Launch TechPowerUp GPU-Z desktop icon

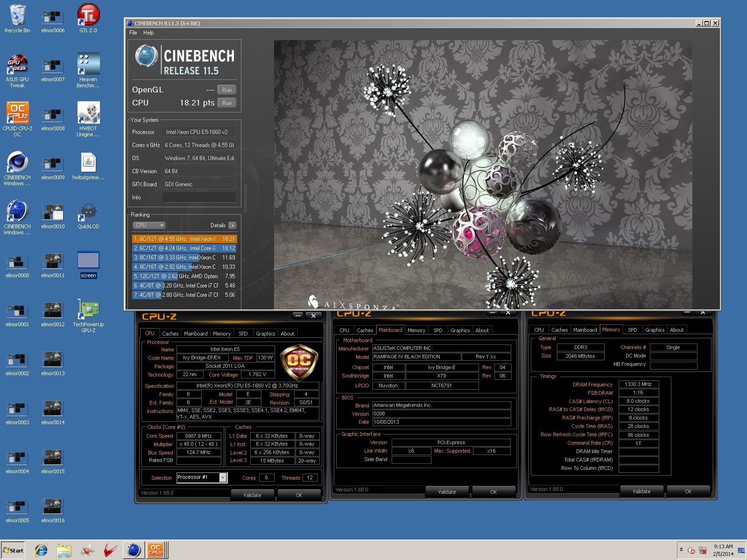click(x=88, y=316)
